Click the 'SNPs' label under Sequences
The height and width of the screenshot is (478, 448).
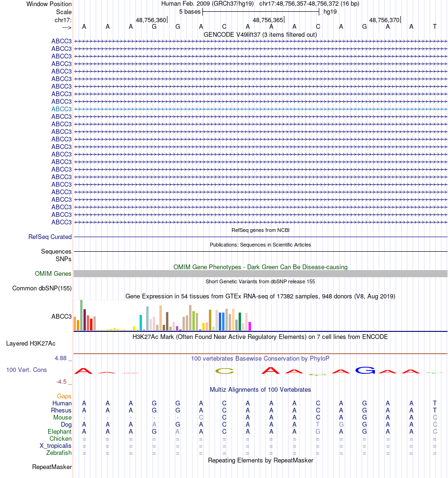coord(64,259)
